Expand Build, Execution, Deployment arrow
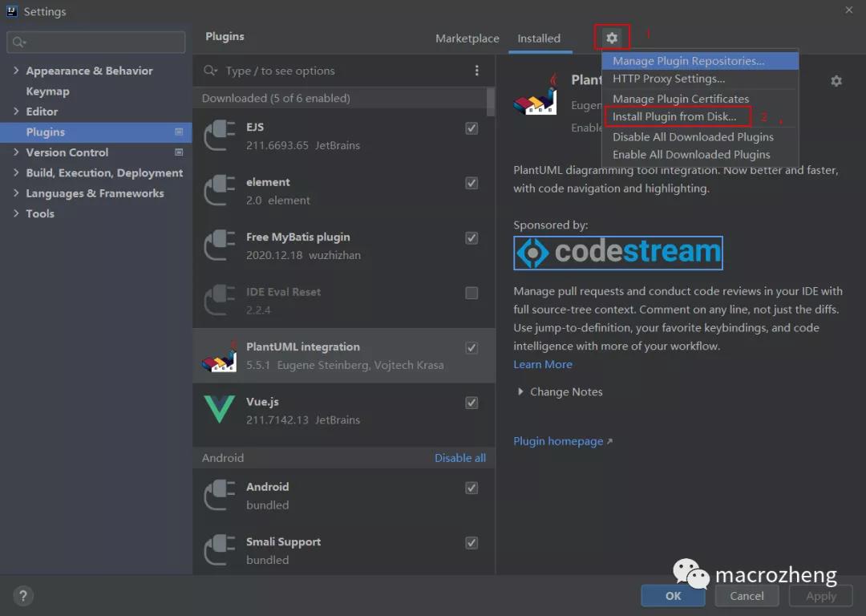The height and width of the screenshot is (616, 866). (x=16, y=172)
